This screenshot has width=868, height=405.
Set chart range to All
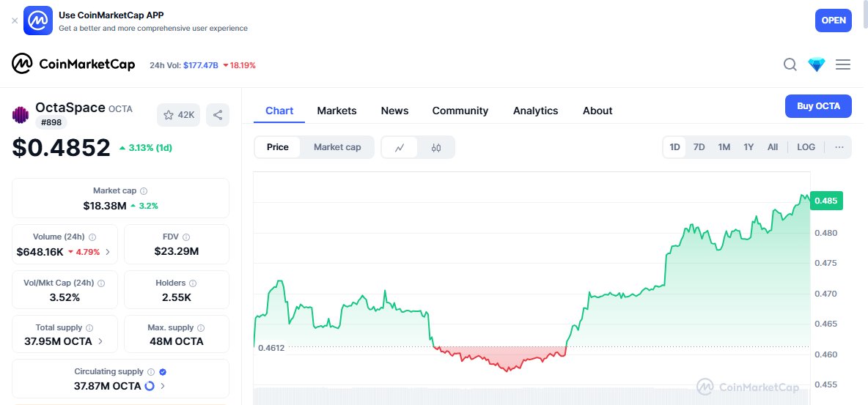pos(773,147)
